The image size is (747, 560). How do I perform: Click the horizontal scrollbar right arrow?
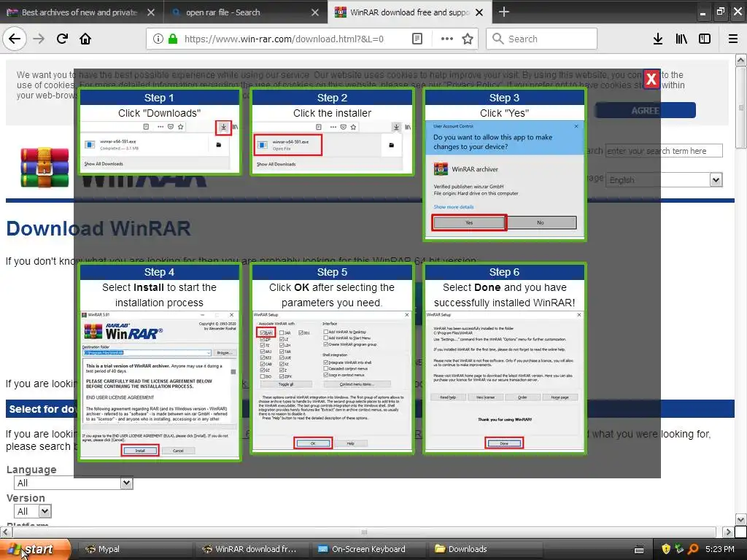pyautogui.click(x=727, y=532)
